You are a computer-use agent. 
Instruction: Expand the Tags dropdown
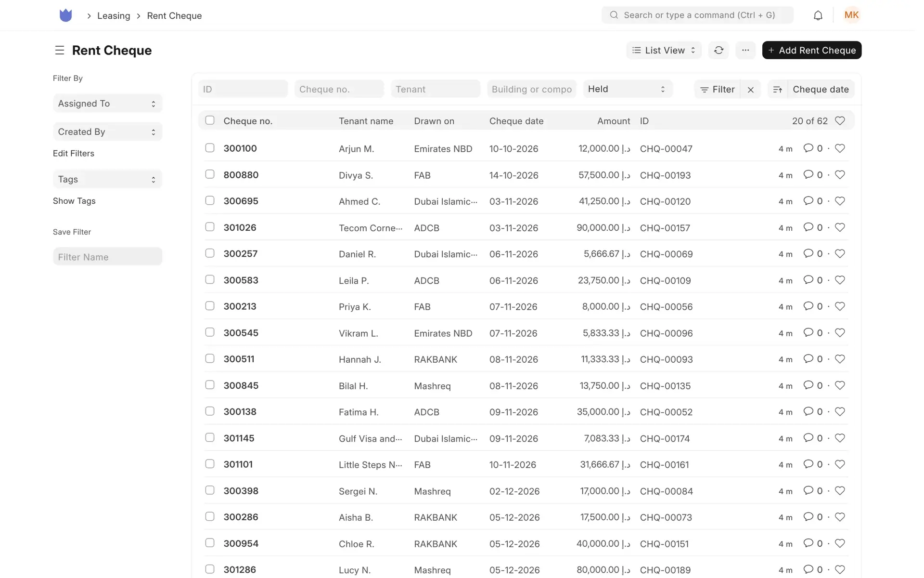[107, 179]
